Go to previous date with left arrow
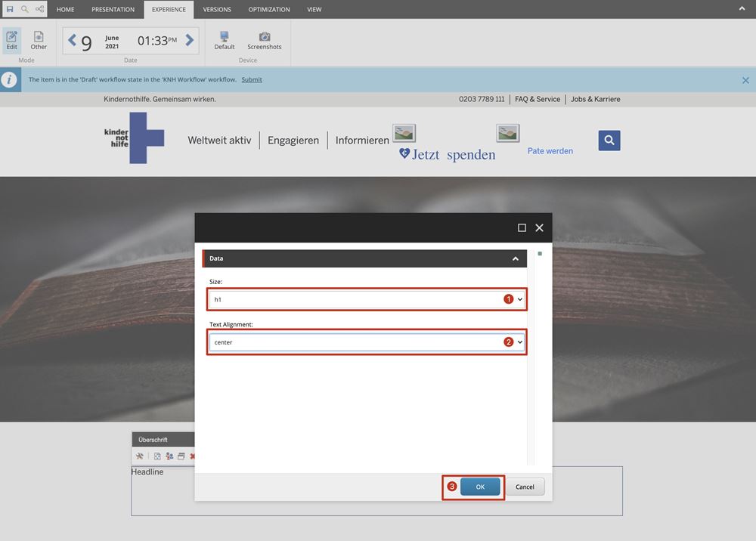The image size is (756, 541). tap(73, 40)
